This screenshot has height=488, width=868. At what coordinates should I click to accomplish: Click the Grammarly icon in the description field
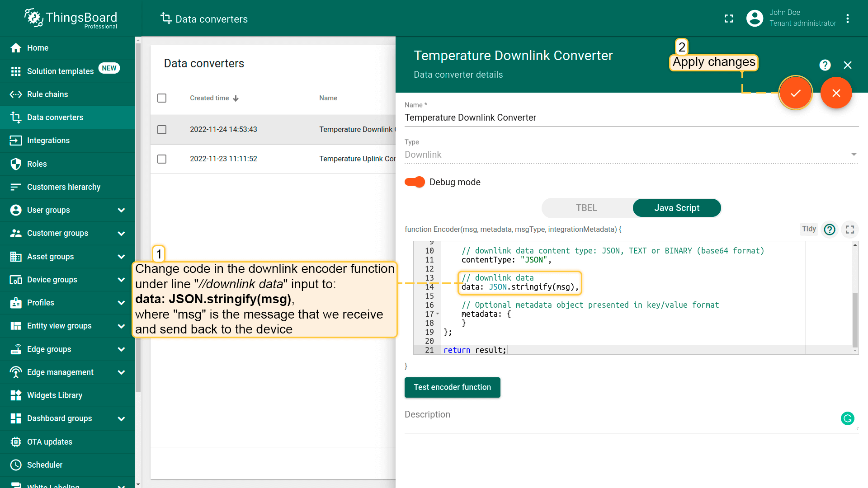848,418
